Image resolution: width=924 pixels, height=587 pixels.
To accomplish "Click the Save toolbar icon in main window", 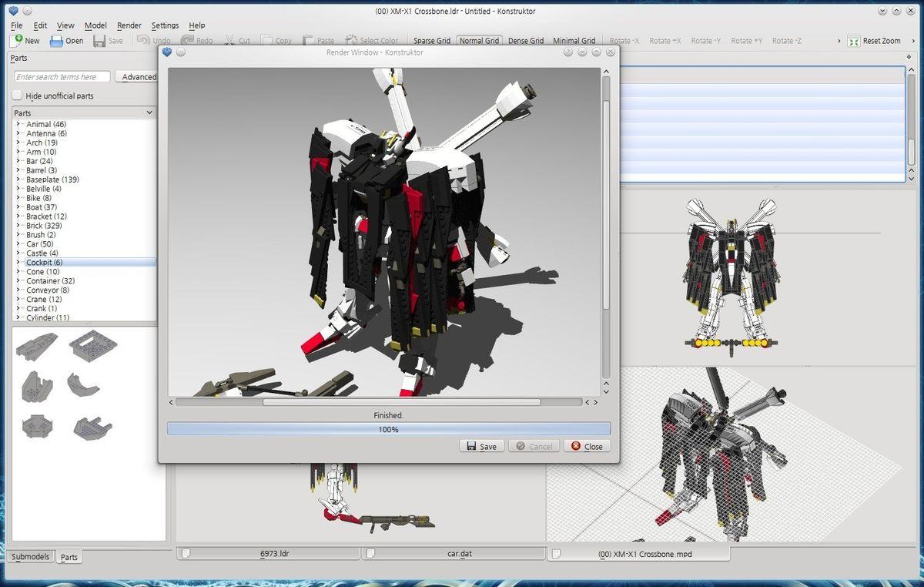I will point(99,41).
